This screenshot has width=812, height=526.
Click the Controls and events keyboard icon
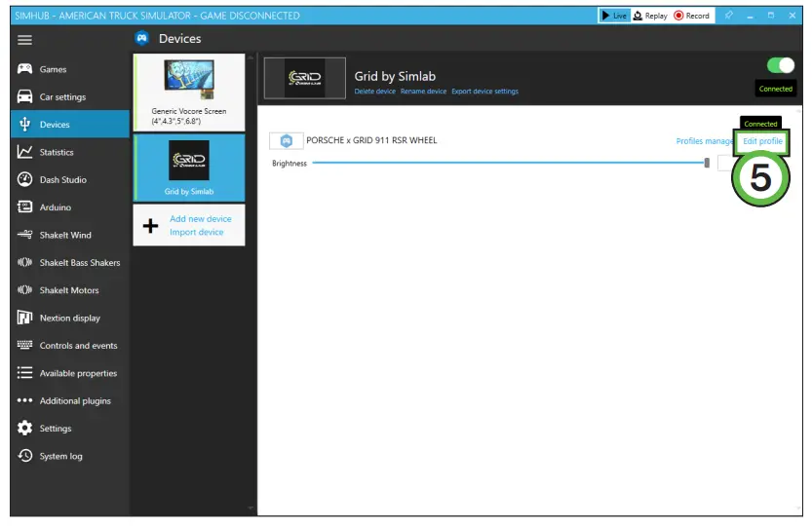[24, 345]
